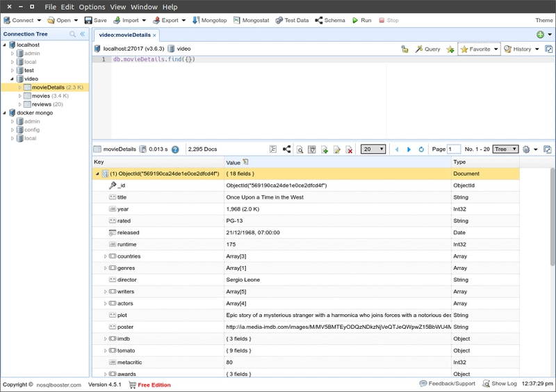Screen dimensions: 556x392
Task: Open the Test Data generator
Action: point(292,20)
